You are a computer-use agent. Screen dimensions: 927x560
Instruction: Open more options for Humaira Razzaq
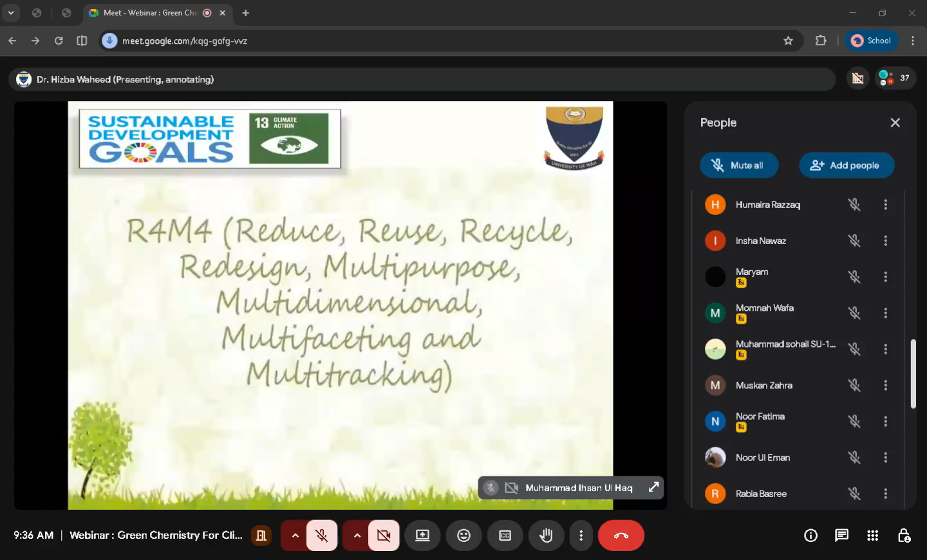(885, 205)
